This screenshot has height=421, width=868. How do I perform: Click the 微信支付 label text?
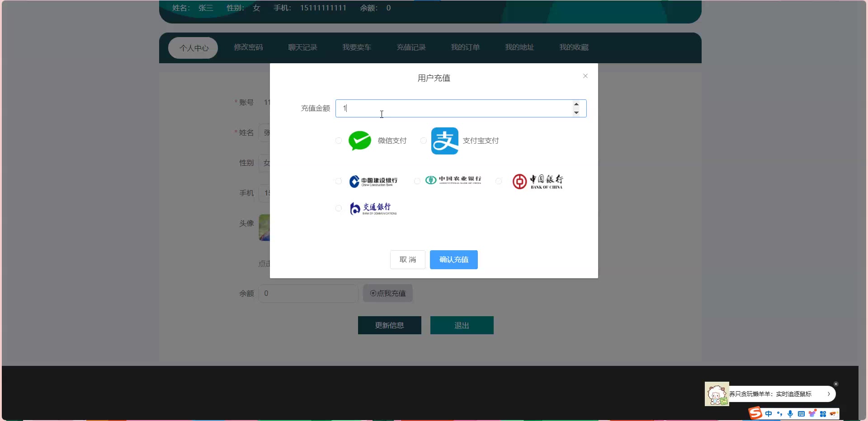[392, 140]
